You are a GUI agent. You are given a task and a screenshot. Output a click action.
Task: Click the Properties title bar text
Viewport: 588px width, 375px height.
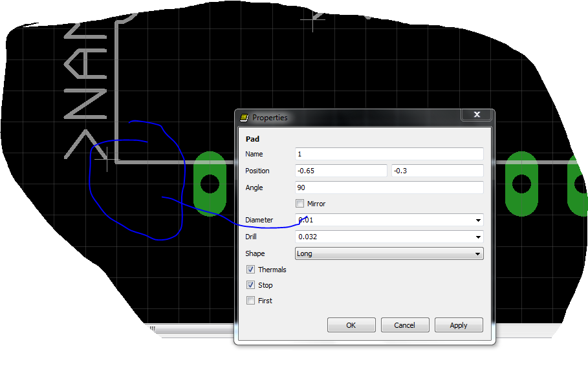point(270,118)
